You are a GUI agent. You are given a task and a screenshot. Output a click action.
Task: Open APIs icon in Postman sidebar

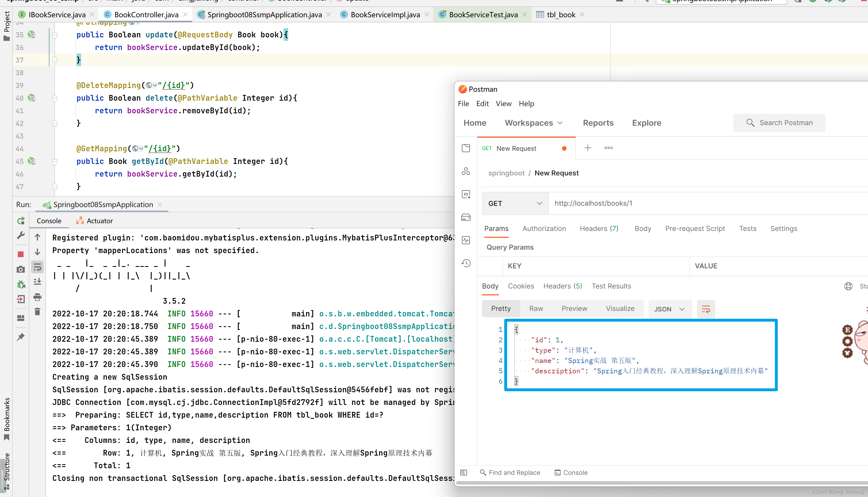pyautogui.click(x=466, y=171)
